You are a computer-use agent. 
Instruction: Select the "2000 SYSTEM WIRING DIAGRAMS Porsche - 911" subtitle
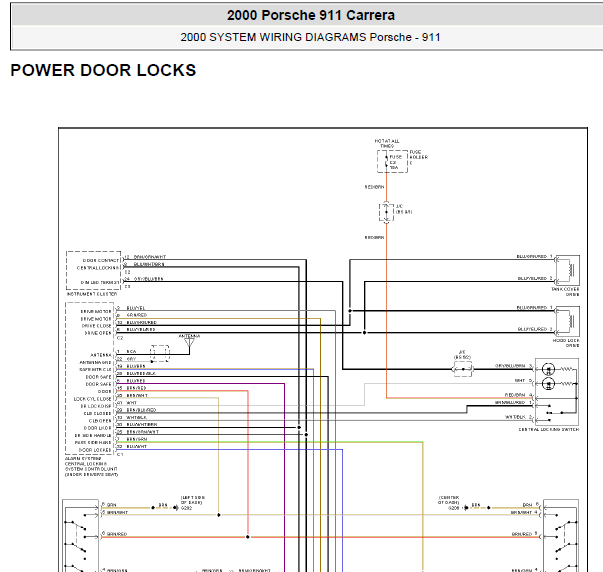[310, 37]
